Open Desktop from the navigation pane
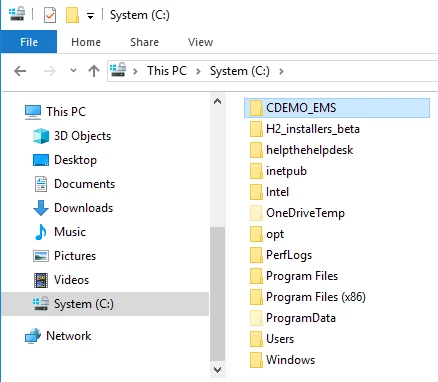Screen dimensions: 438x382 tap(75, 160)
